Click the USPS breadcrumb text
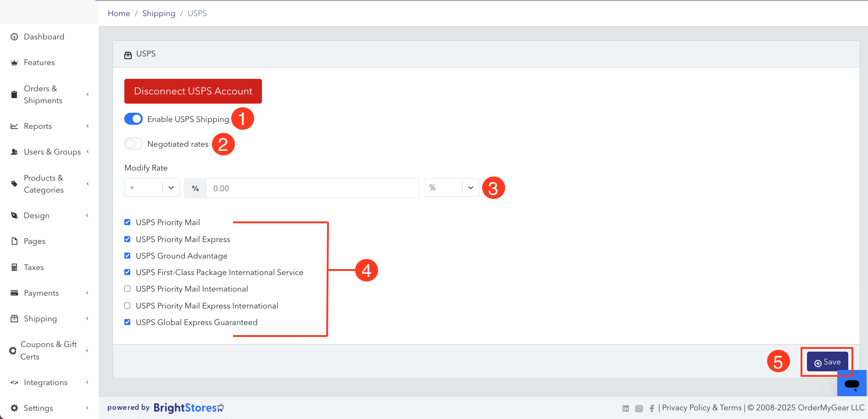 [197, 13]
